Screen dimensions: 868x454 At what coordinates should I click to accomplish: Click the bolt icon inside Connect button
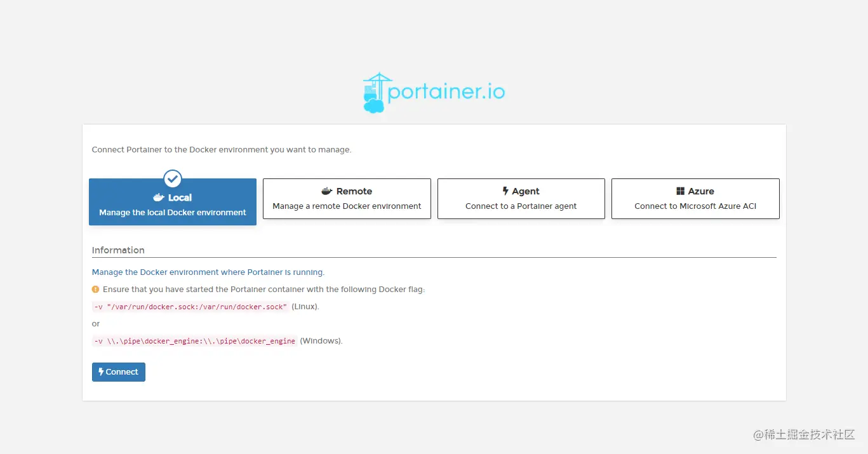pyautogui.click(x=101, y=371)
